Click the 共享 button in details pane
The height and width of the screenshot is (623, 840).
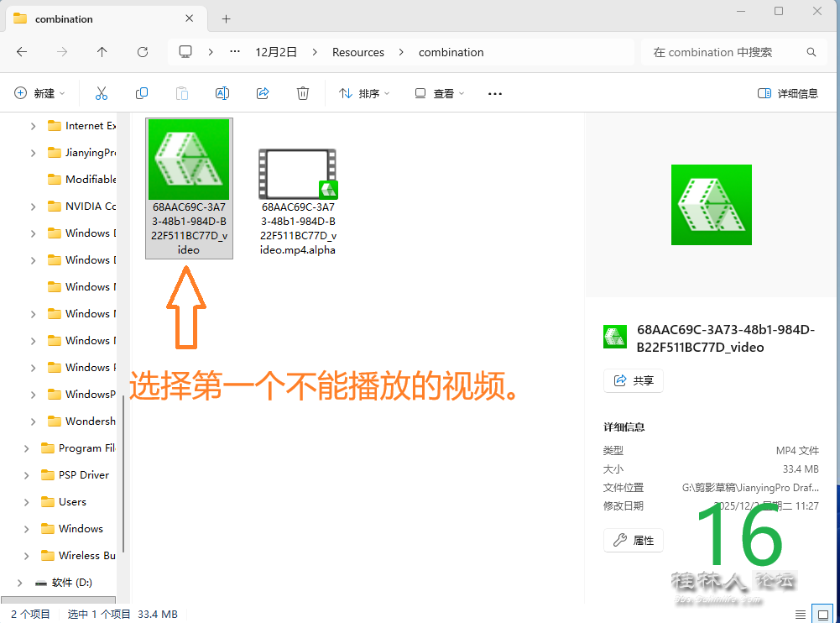634,380
